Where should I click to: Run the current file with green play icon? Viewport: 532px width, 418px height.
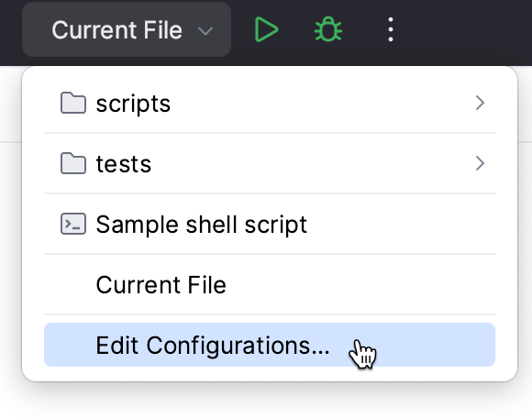(266, 29)
